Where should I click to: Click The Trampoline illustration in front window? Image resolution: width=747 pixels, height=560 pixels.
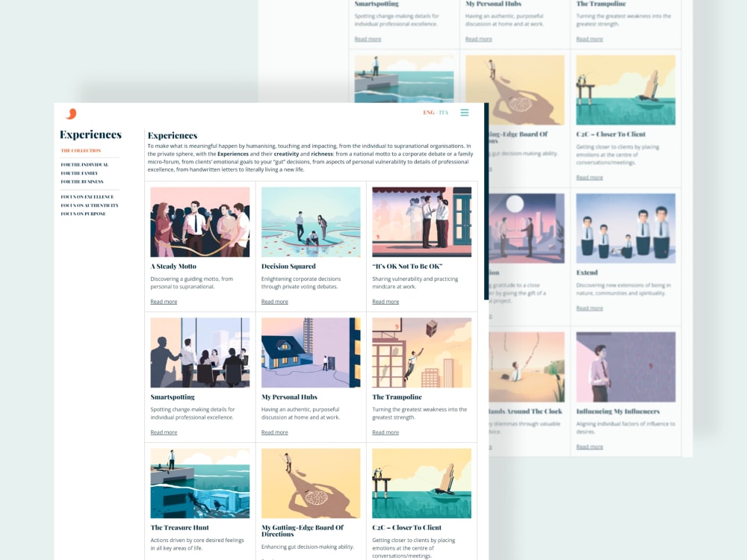coord(422,352)
